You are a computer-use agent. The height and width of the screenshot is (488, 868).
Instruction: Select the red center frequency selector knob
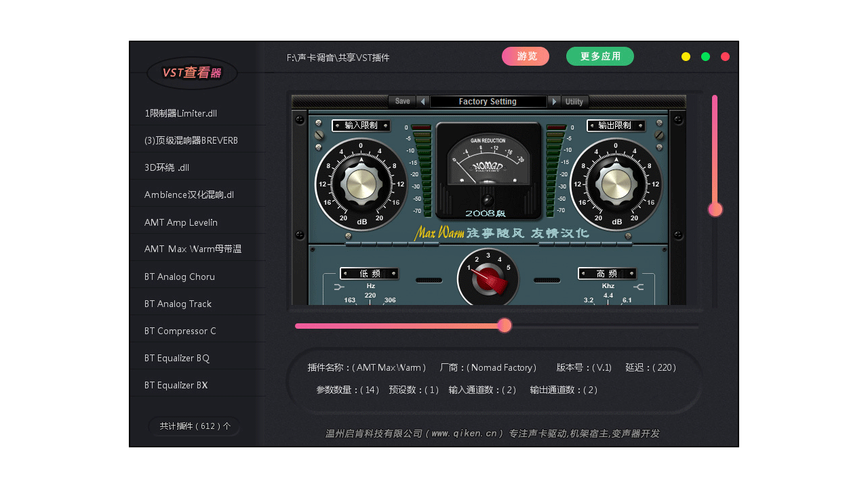tap(488, 278)
